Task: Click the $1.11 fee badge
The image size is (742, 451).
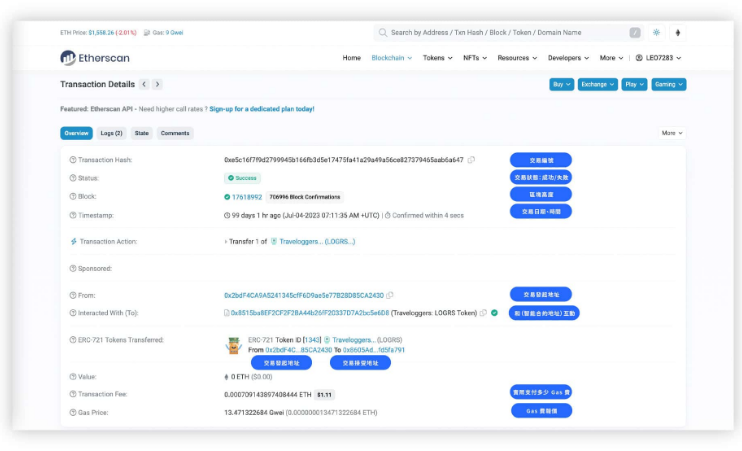Action: (324, 394)
